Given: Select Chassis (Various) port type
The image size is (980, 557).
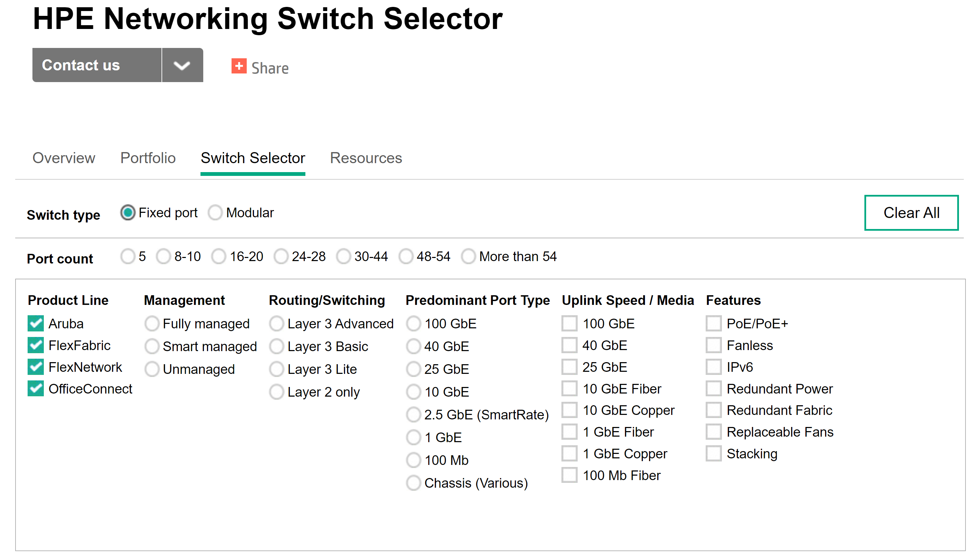Looking at the screenshot, I should tap(413, 483).
